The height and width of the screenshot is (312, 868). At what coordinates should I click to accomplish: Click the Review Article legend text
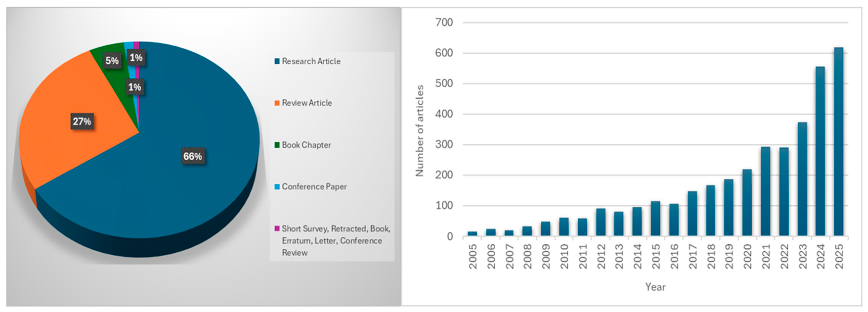pos(307,103)
